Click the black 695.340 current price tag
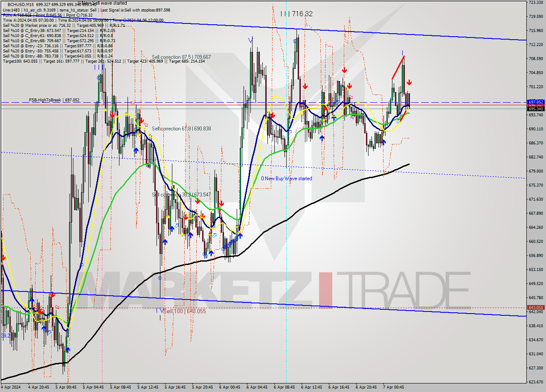 point(536,109)
